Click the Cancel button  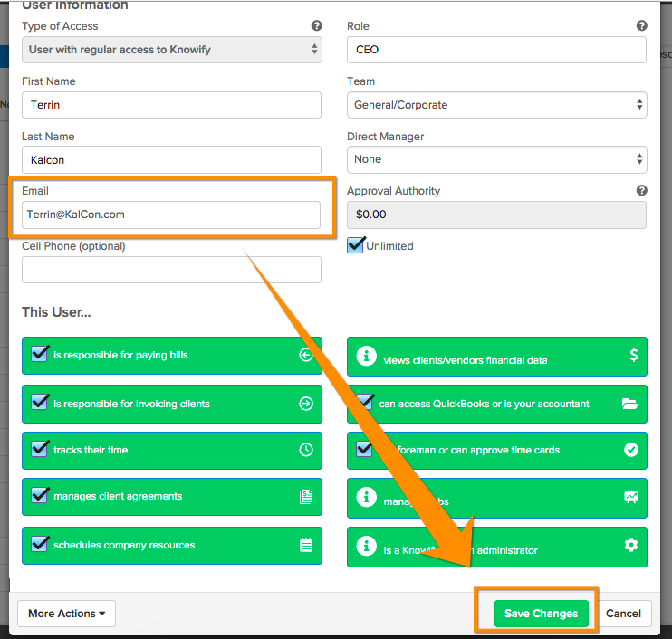point(623,614)
